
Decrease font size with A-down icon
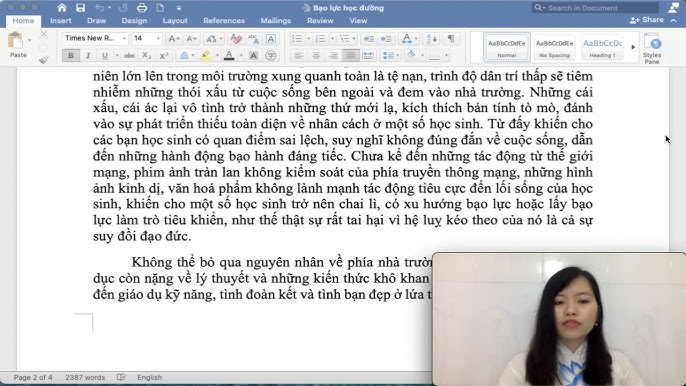(191, 39)
